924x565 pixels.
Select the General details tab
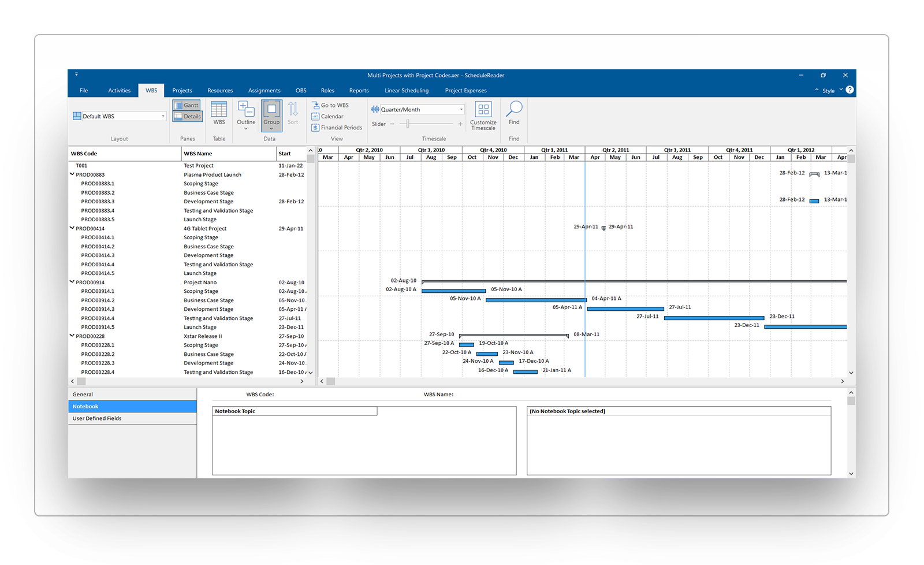(83, 394)
